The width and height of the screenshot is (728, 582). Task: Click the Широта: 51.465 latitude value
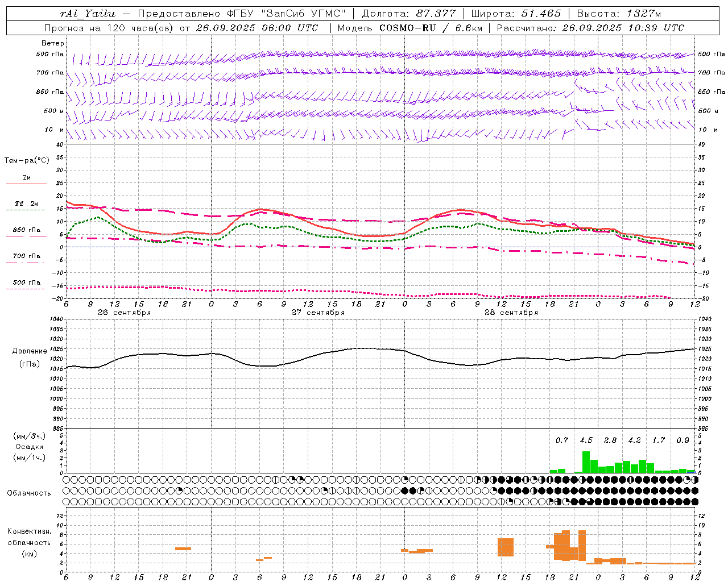[x=516, y=14]
